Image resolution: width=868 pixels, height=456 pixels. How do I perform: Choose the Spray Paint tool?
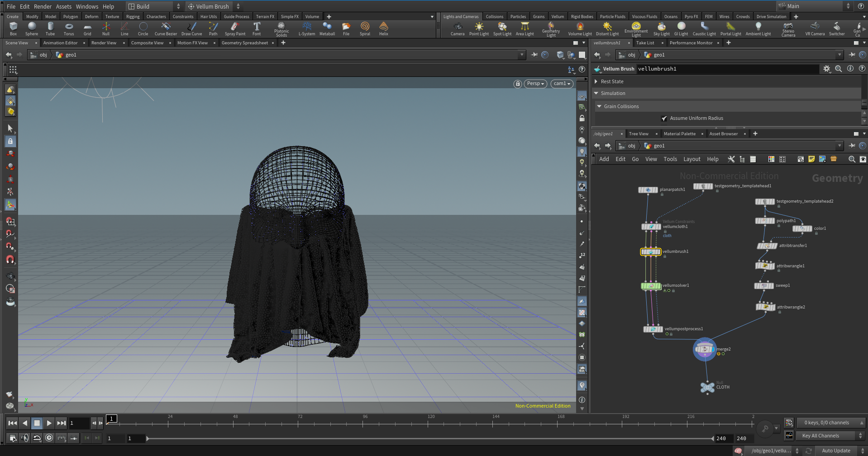pyautogui.click(x=235, y=29)
